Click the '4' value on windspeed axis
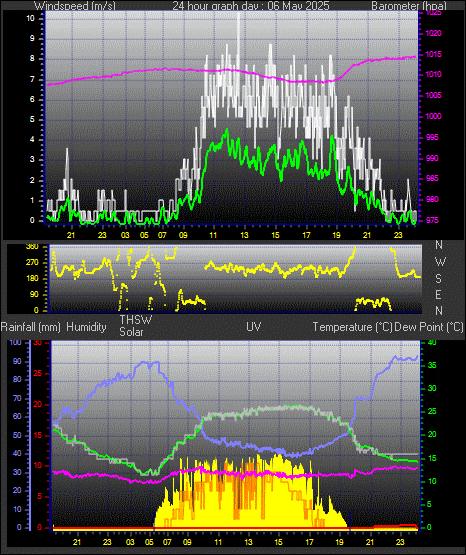 32,139
